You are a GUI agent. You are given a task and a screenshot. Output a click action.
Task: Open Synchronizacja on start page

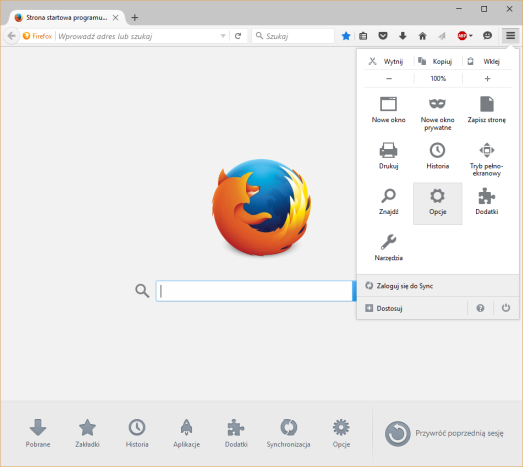pos(288,433)
